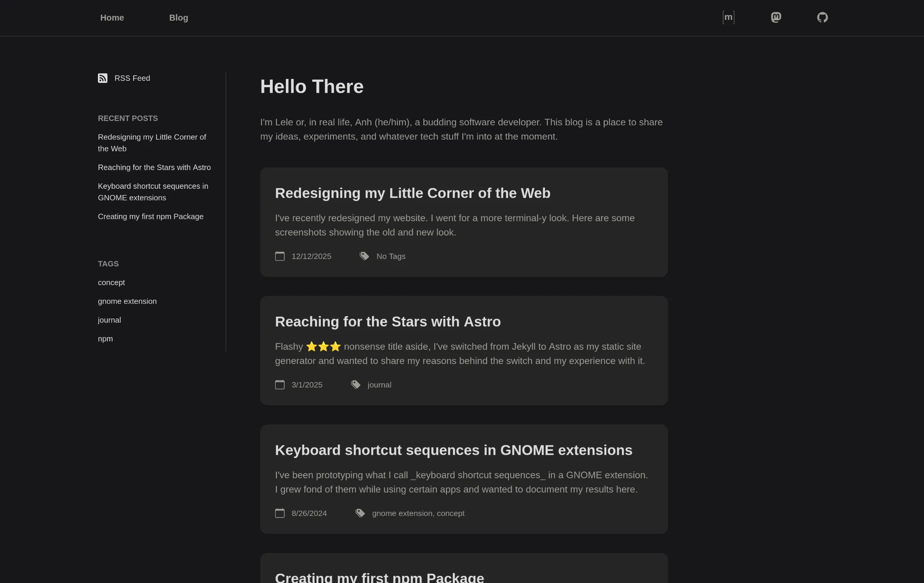Click calendar icon beside 3/1/2025
Screen dimensions: 924x583
click(x=280, y=385)
